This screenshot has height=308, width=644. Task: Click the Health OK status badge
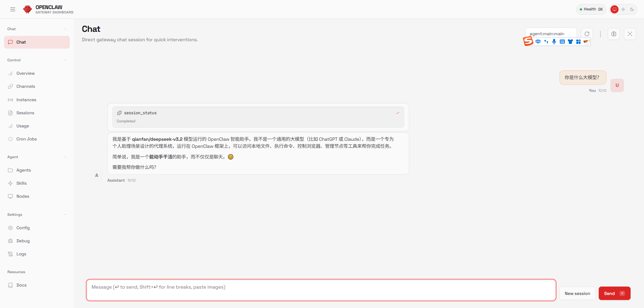point(591,9)
